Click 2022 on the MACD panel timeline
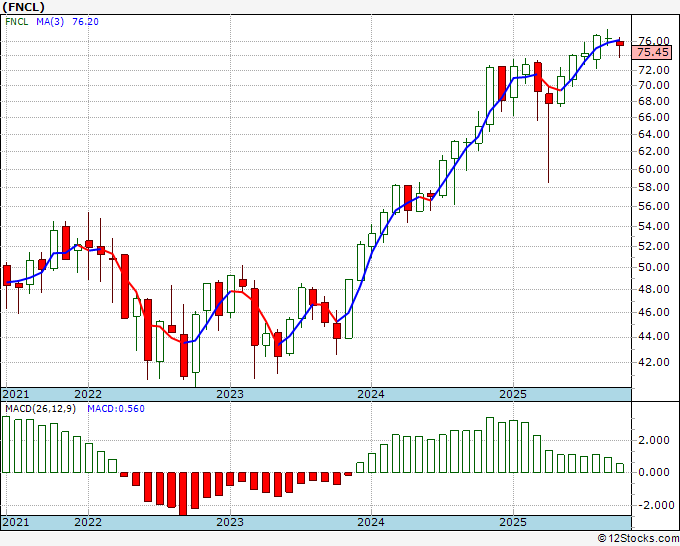 tap(88, 522)
